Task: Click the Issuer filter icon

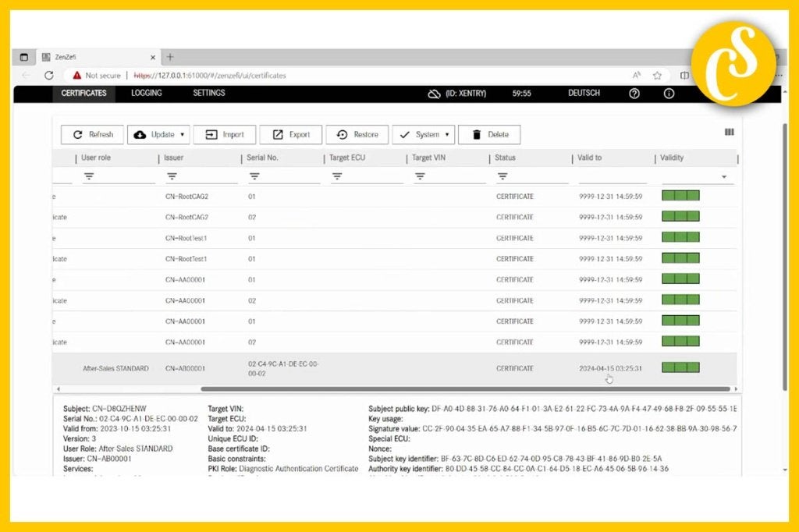Action: click(172, 176)
